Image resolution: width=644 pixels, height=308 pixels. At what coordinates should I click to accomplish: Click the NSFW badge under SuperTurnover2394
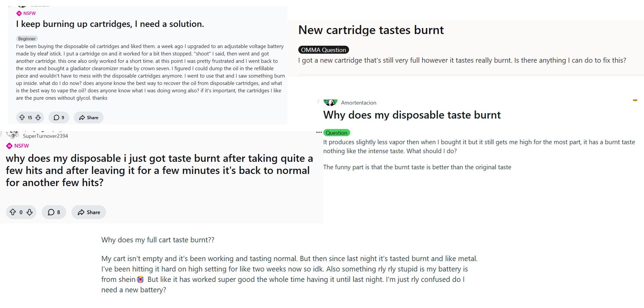click(18, 146)
